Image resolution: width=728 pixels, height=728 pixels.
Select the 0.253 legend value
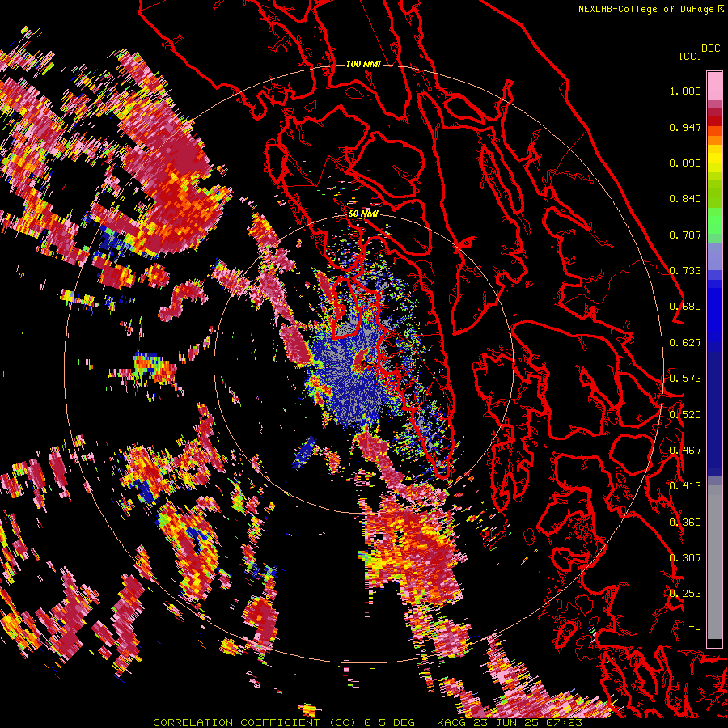pos(685,594)
